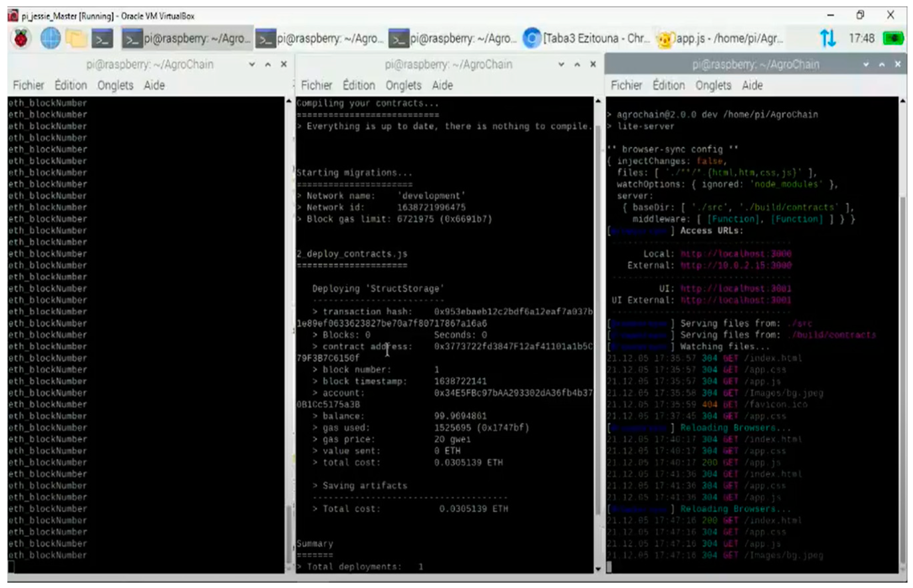
Task: Click scroll-down arrow of middle terminal scrollbar
Action: point(598,568)
